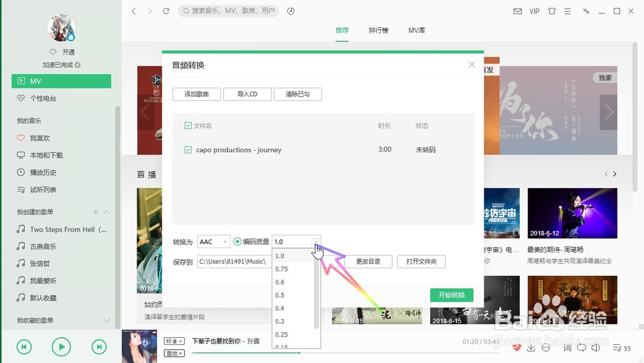
Task: Toggle the volume speaker icon
Action: click(x=596, y=348)
